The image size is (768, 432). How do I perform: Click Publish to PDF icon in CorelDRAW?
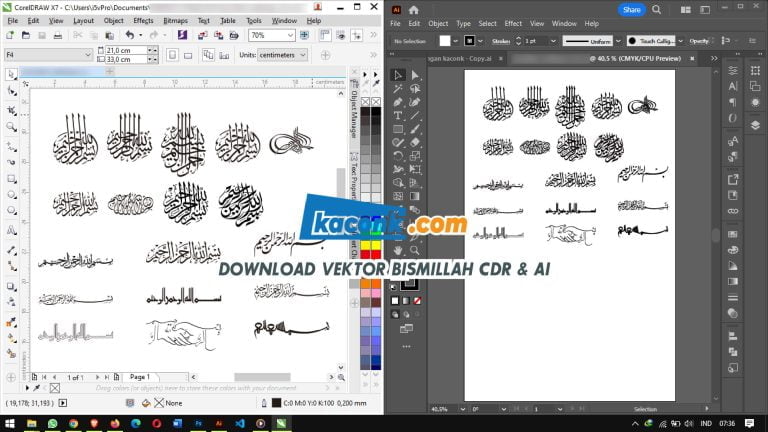(234, 35)
